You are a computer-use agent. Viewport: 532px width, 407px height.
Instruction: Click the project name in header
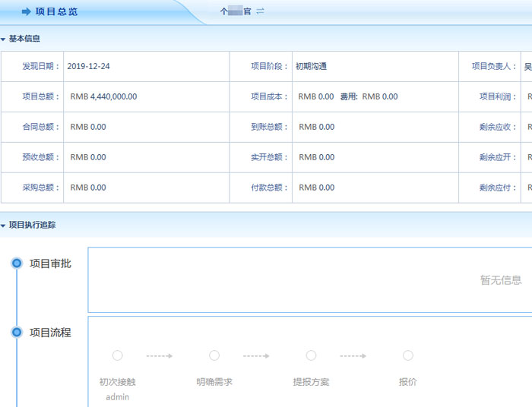tap(236, 11)
